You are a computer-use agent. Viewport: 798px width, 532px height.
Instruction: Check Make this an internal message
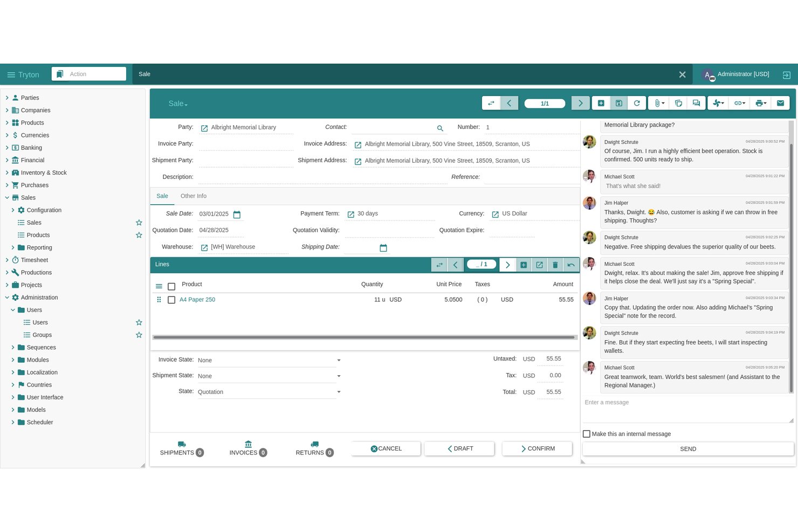pos(587,434)
